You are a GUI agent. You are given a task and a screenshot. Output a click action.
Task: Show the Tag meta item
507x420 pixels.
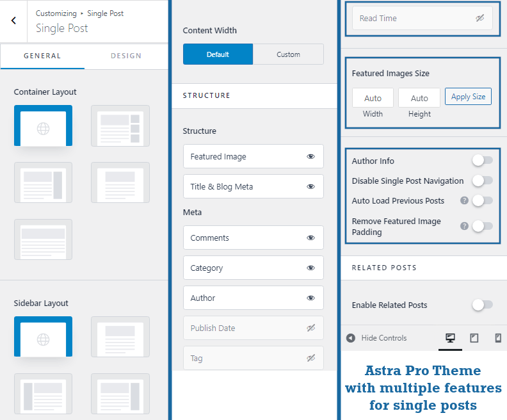click(x=310, y=358)
